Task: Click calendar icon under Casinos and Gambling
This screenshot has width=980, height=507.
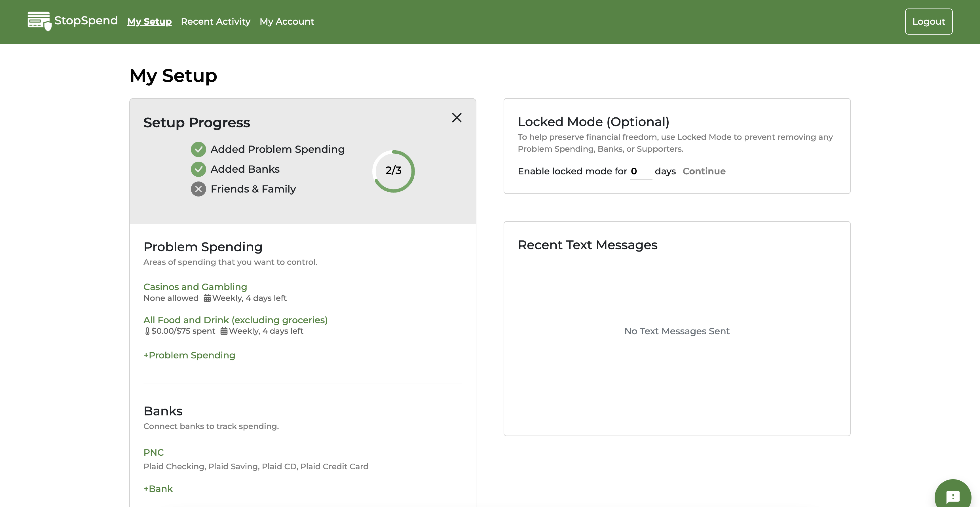Action: click(x=207, y=298)
